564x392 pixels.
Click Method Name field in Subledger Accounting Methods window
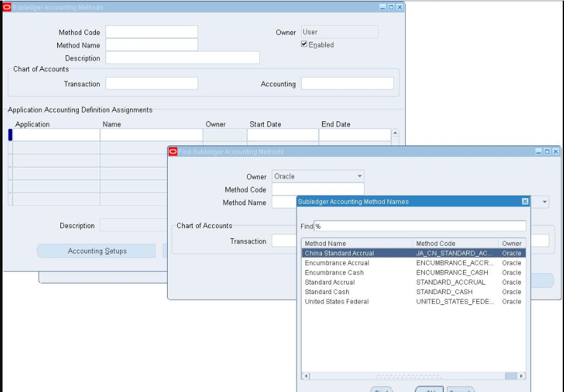[152, 44]
